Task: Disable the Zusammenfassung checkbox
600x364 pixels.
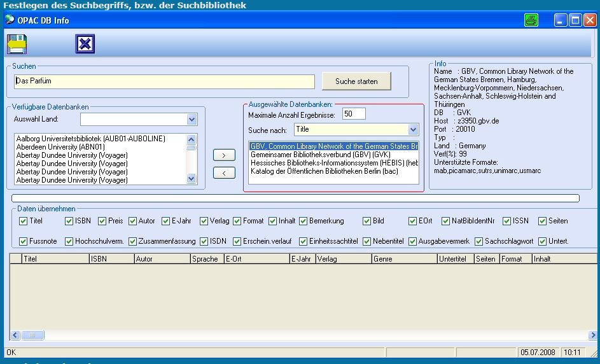Action: pyautogui.click(x=133, y=241)
